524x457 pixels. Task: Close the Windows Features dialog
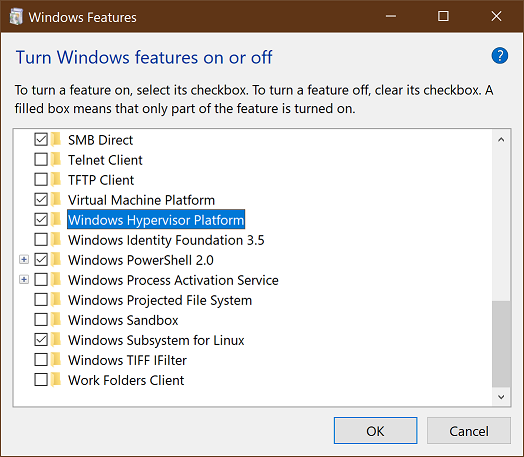point(496,16)
